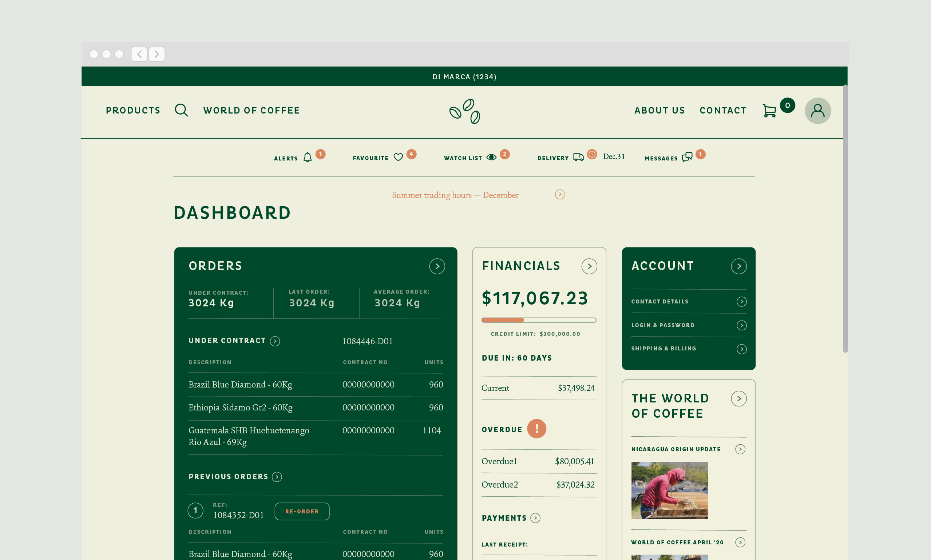Open the Products menu
931x560 pixels.
click(133, 110)
